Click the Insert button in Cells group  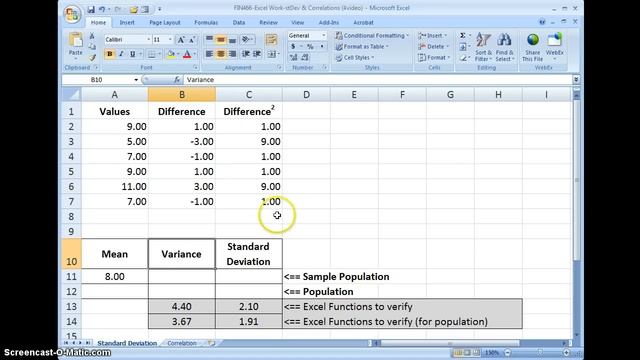click(433, 36)
